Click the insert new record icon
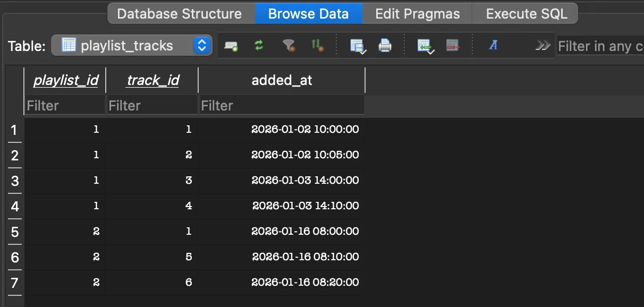 pyautogui.click(x=425, y=46)
